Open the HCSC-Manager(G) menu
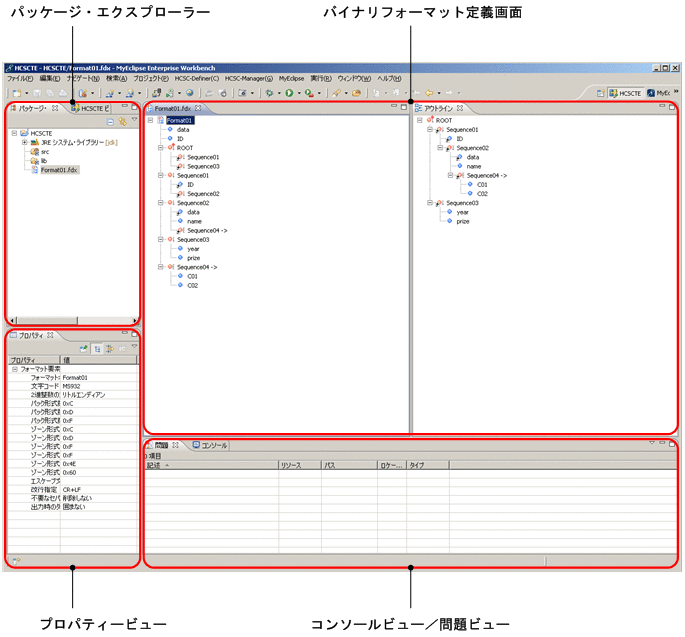Image resolution: width=685 pixels, height=637 pixels. [x=249, y=79]
